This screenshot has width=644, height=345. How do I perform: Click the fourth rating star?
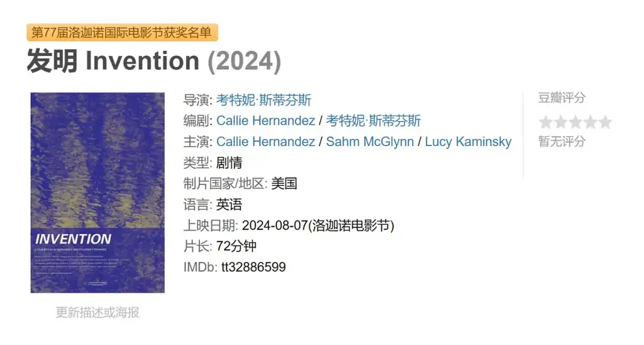click(x=590, y=122)
